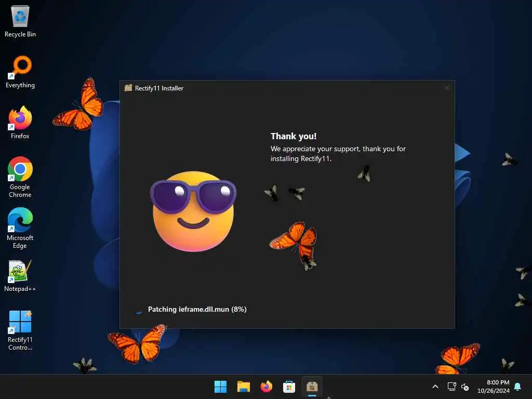Open the Firefox desktop shortcut
532x399 pixels.
coord(20,123)
